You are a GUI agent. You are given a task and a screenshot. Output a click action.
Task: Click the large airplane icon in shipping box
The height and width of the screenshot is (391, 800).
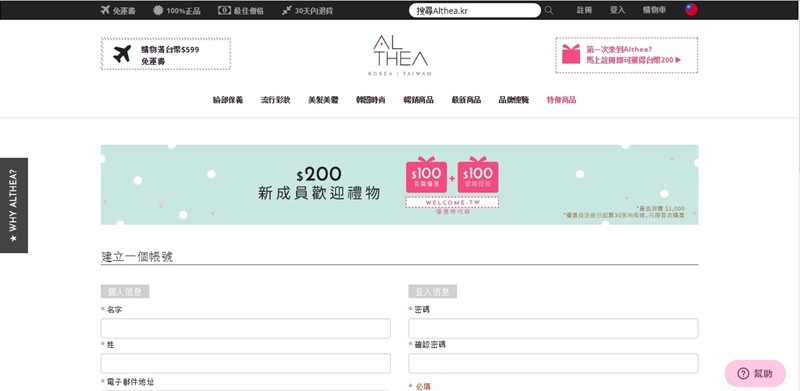pyautogui.click(x=122, y=54)
